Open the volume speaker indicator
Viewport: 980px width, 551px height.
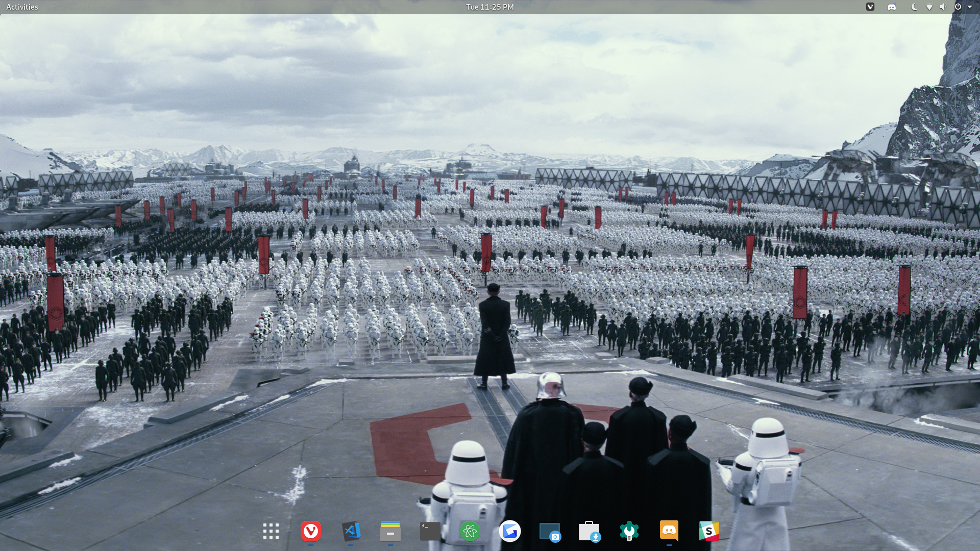click(943, 7)
